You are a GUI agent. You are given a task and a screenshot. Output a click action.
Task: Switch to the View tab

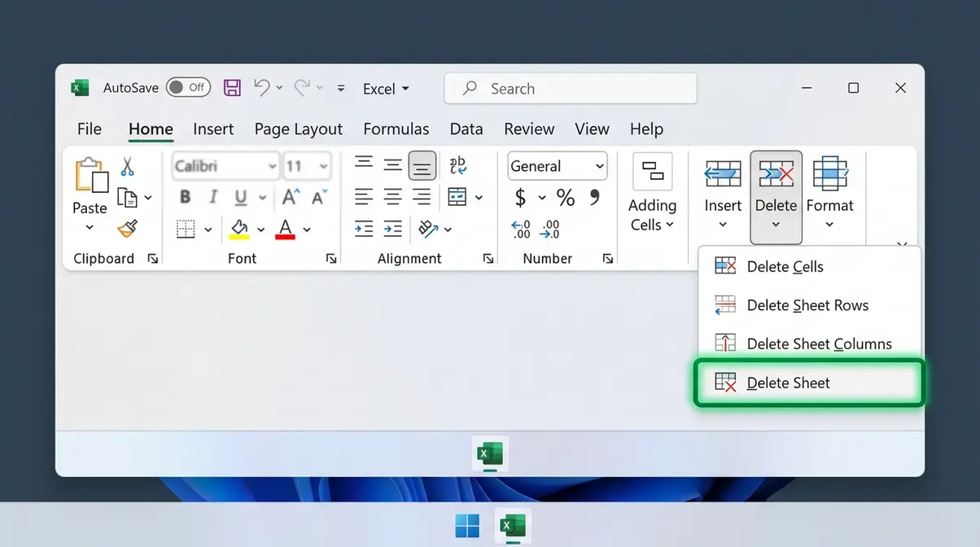(592, 129)
